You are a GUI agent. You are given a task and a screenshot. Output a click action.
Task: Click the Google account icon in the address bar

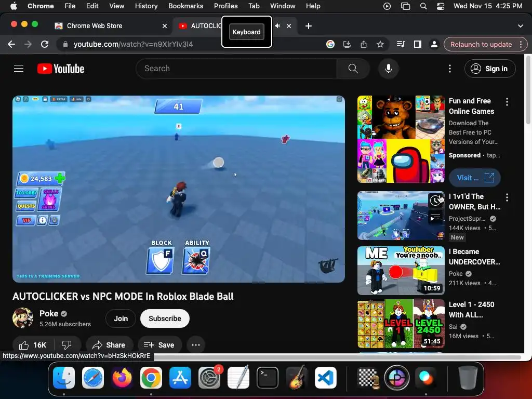point(330,44)
